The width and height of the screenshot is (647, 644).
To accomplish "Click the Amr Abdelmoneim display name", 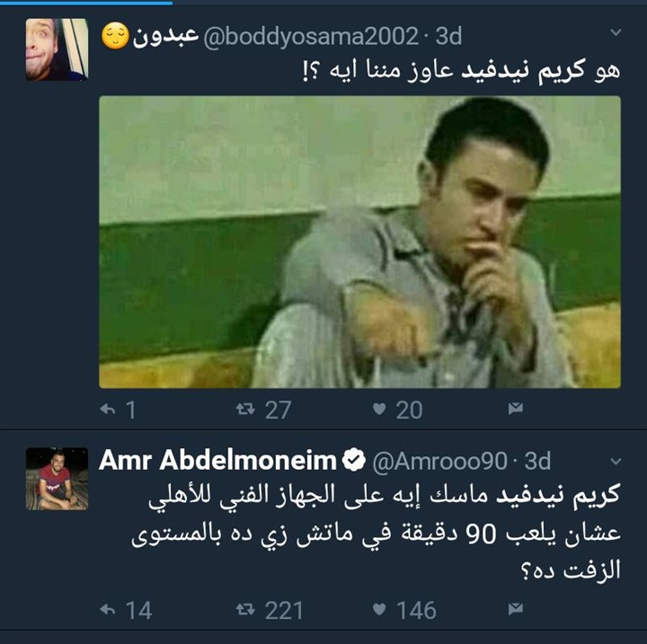I will (217, 460).
